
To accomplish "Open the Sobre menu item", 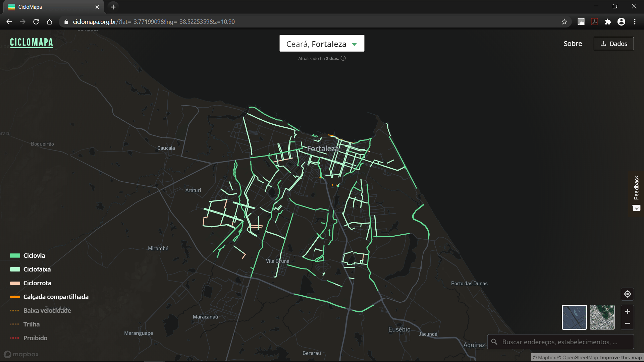I will (573, 44).
